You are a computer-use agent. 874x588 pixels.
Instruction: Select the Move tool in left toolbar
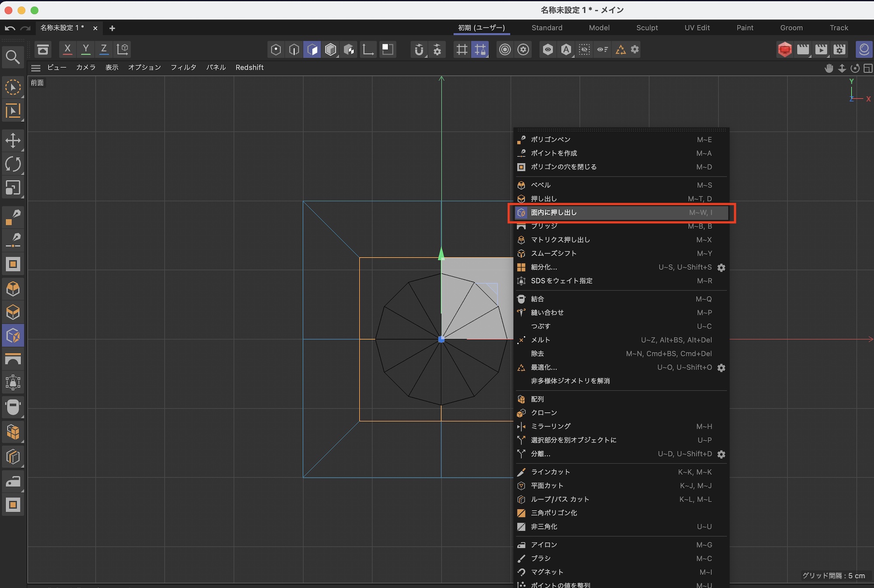tap(13, 141)
